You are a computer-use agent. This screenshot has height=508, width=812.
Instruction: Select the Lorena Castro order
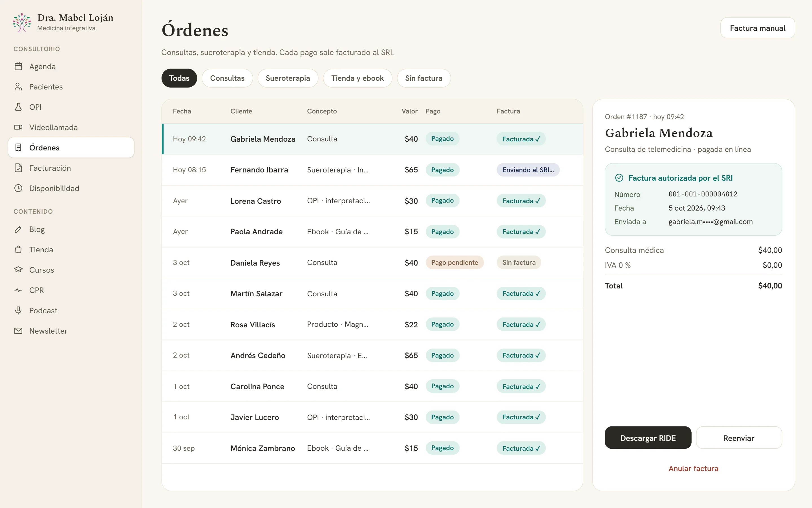click(372, 201)
